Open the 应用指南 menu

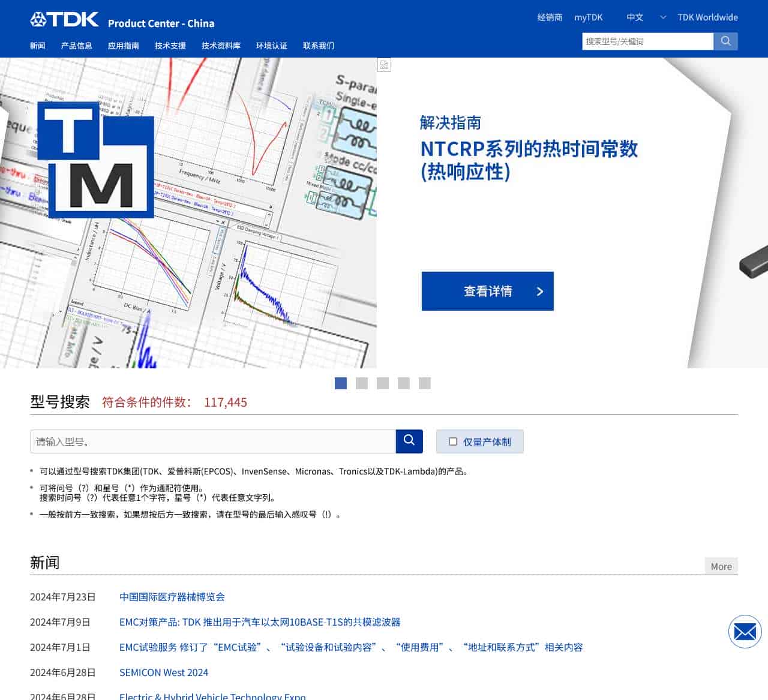tap(124, 46)
